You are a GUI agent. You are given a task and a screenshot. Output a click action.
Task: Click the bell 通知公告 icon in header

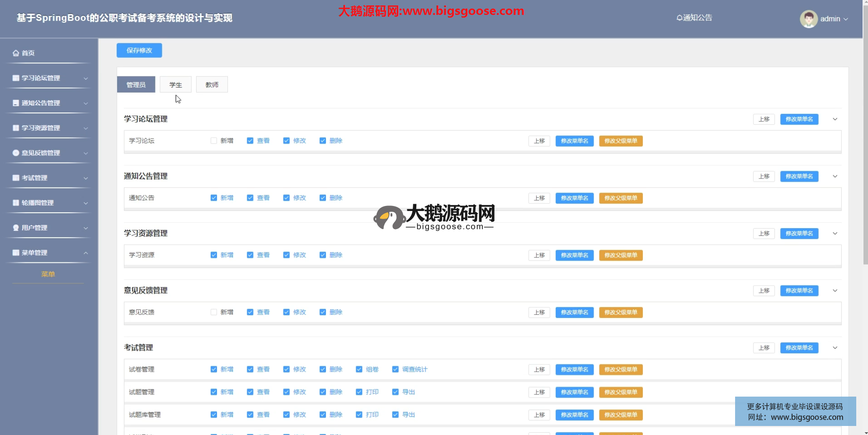679,18
